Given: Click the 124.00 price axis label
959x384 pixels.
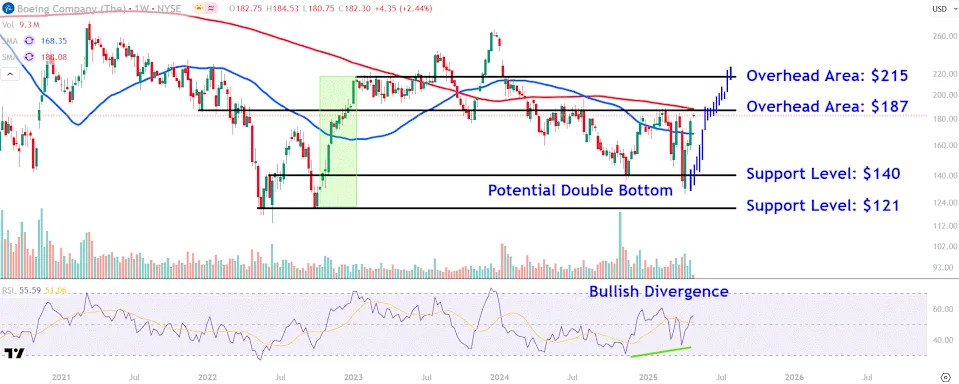Looking at the screenshot, I should [944, 203].
